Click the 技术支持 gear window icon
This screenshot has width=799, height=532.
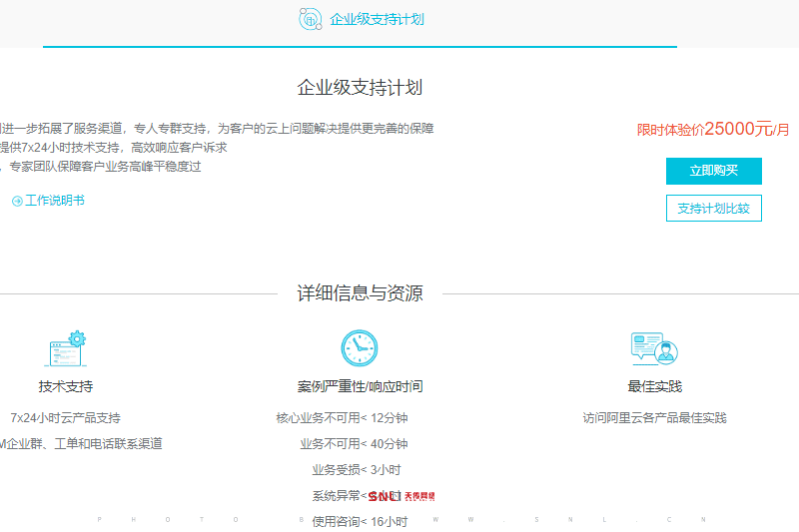[x=66, y=348]
